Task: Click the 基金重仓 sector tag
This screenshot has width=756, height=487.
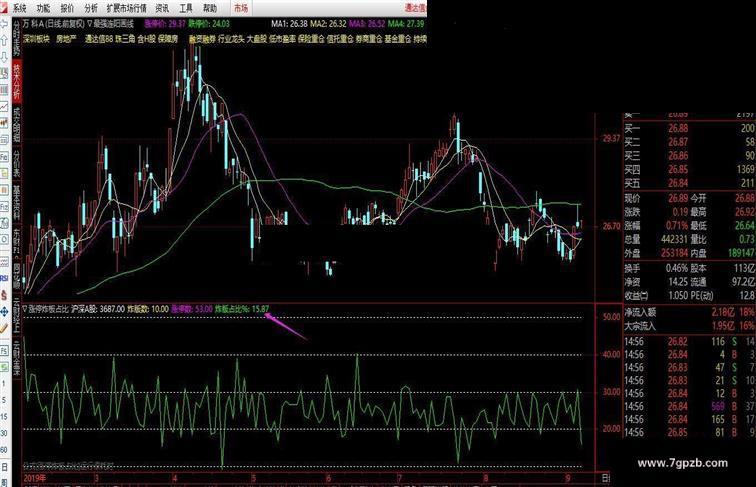Action: click(x=398, y=39)
